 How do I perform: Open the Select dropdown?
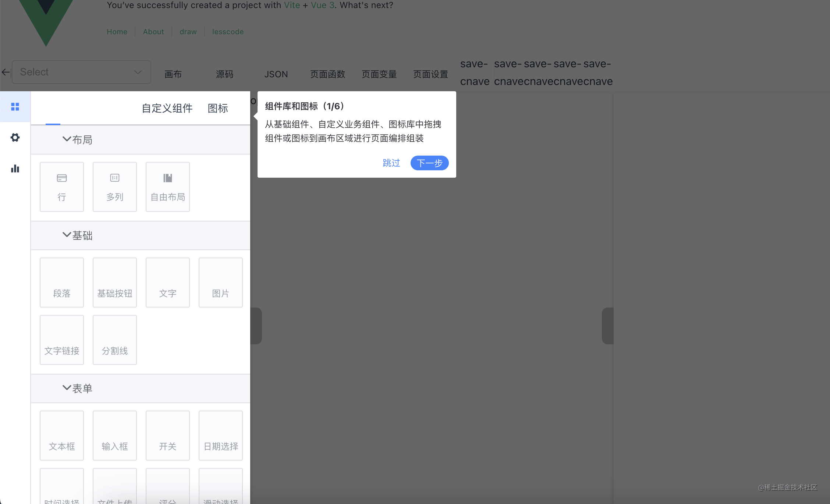pyautogui.click(x=81, y=72)
